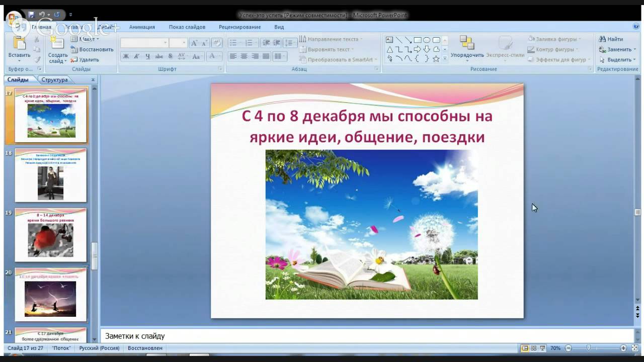This screenshot has height=362, width=644.
Task: Click the Quick Styles (Экспресс-стили) icon
Action: pyautogui.click(x=505, y=43)
